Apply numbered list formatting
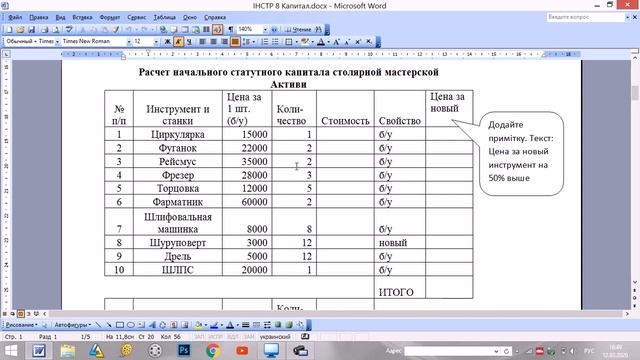Screen dimensions: 640x360 [x=265, y=42]
